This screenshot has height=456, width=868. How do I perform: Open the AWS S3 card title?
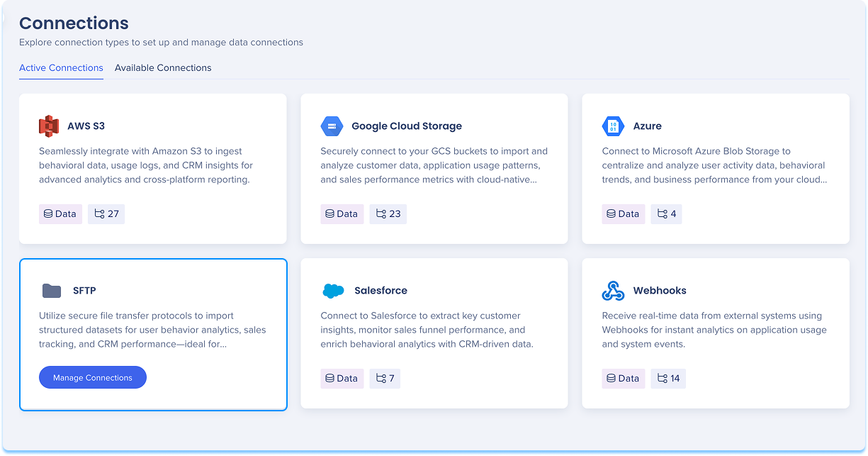[x=86, y=126]
